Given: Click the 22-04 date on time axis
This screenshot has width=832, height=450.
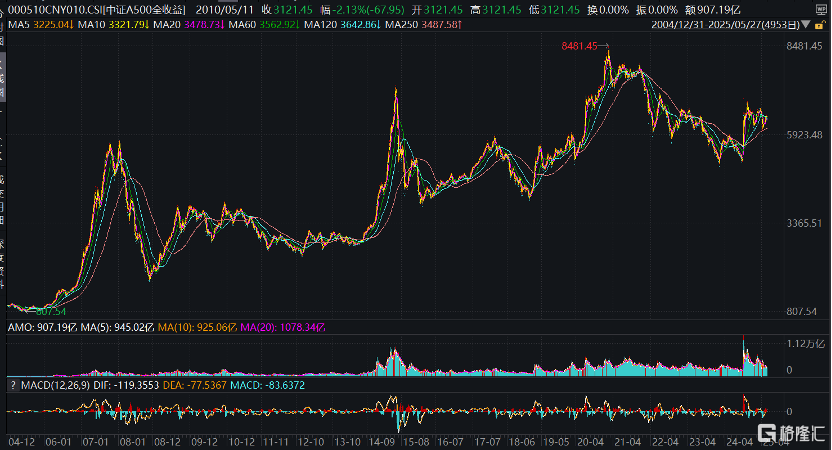Looking at the screenshot, I should 665,442.
